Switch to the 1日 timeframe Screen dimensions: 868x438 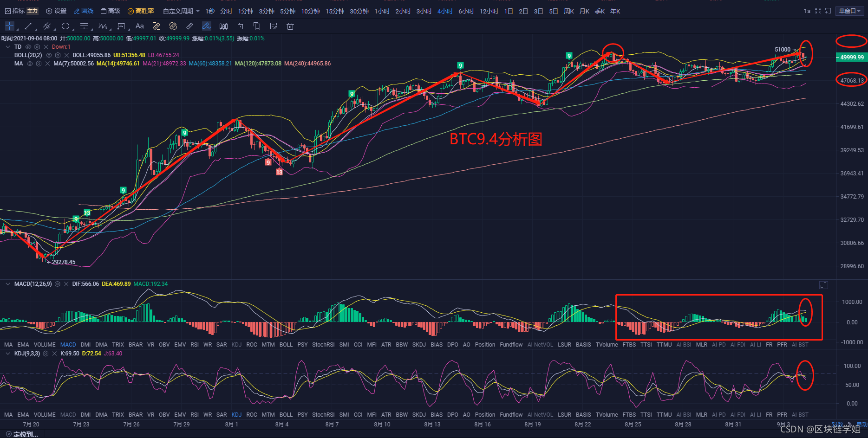point(509,11)
